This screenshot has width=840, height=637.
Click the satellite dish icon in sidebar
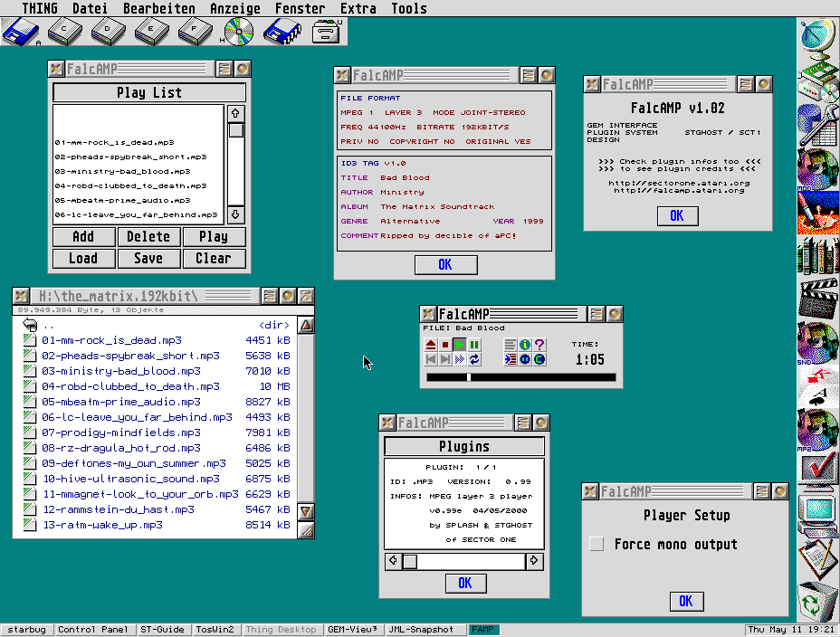[x=817, y=40]
